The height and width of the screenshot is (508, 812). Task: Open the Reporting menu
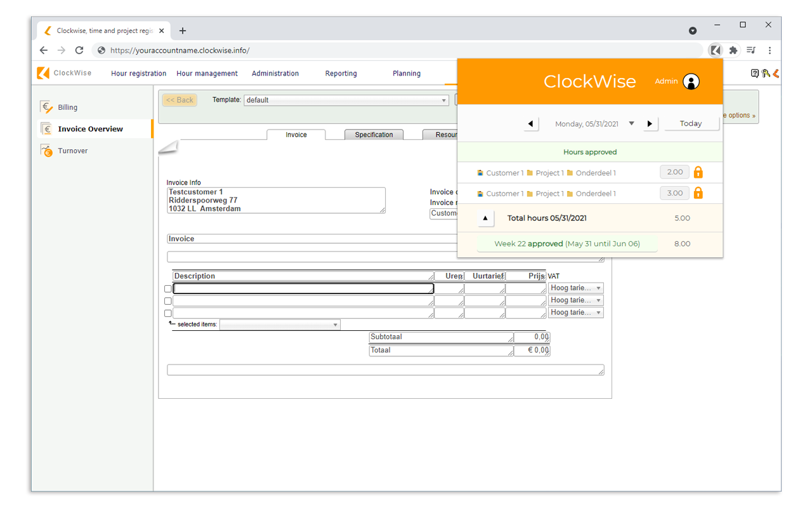pos(341,73)
